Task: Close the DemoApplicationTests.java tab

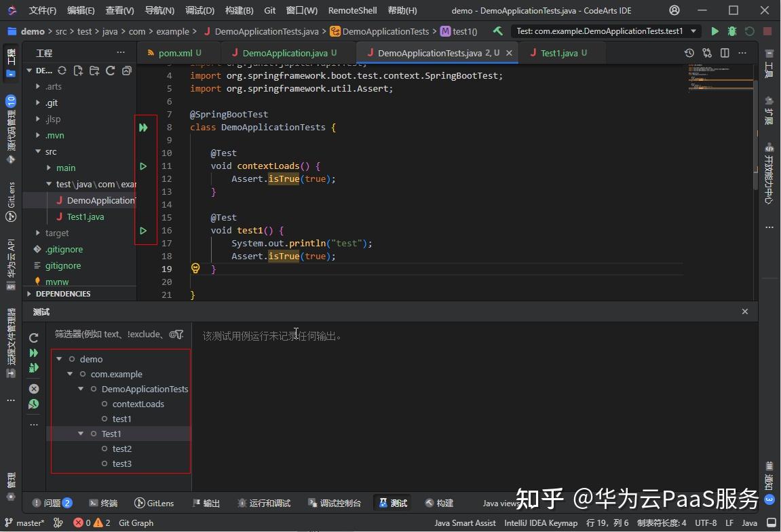Action: point(509,53)
